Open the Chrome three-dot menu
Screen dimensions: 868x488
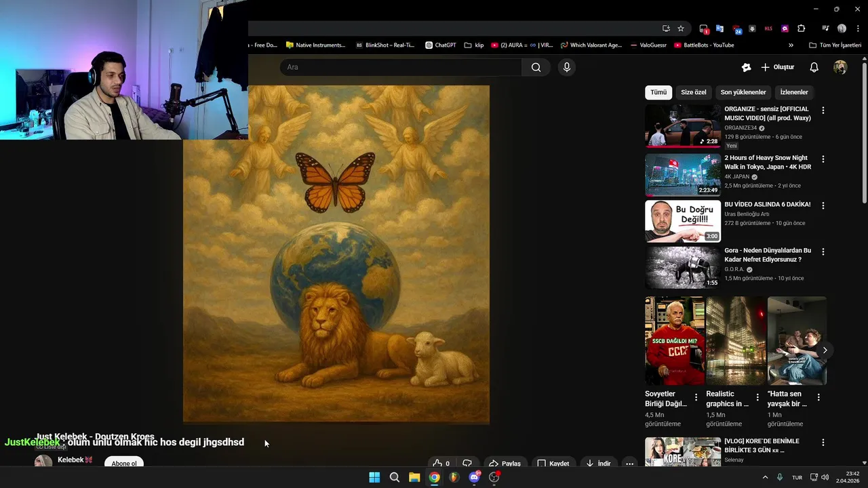pyautogui.click(x=858, y=28)
